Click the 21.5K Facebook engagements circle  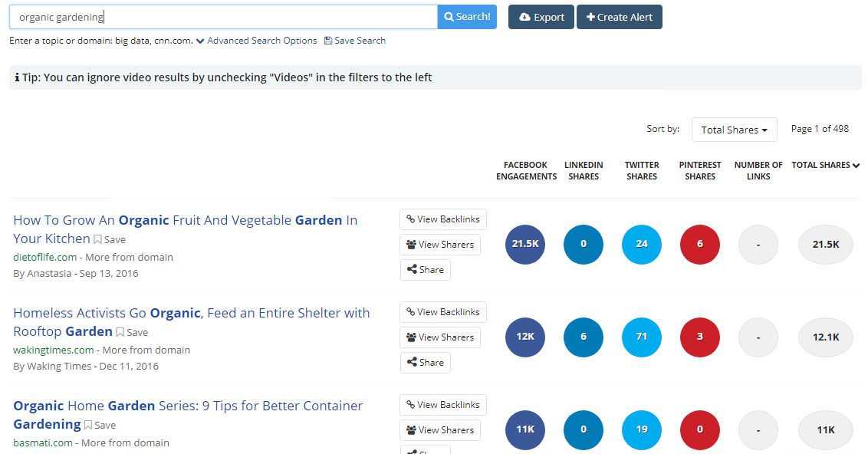pos(525,244)
